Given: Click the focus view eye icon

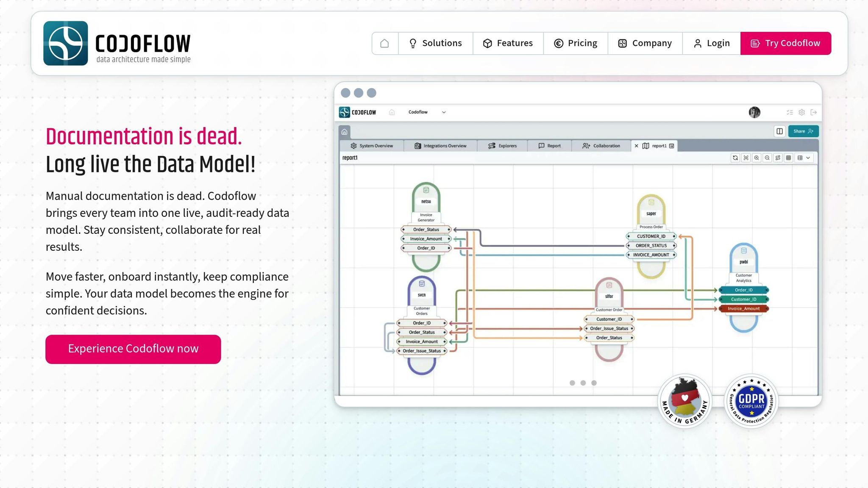Looking at the screenshot, I should 746,158.
